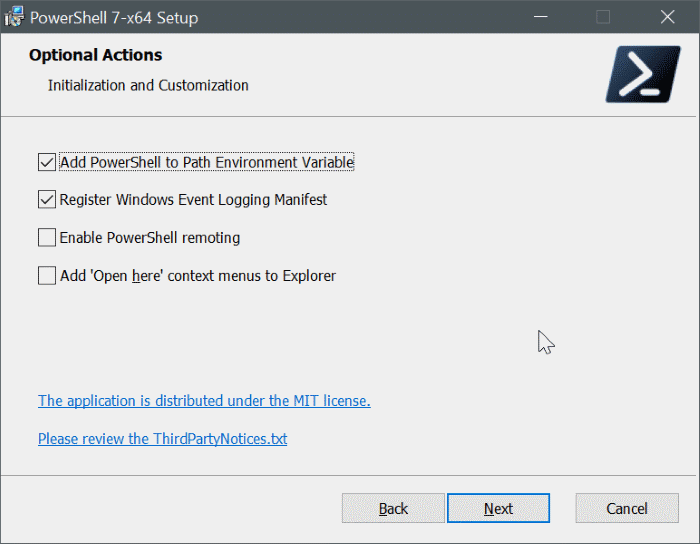Go back with the Back button
This screenshot has width=700, height=544.
[x=393, y=508]
